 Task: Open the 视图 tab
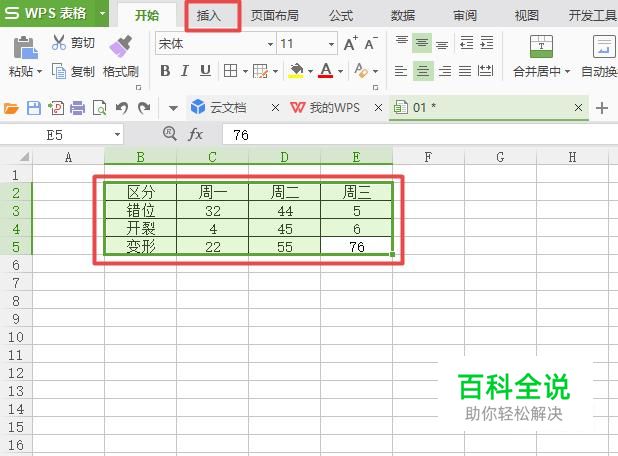pyautogui.click(x=527, y=16)
